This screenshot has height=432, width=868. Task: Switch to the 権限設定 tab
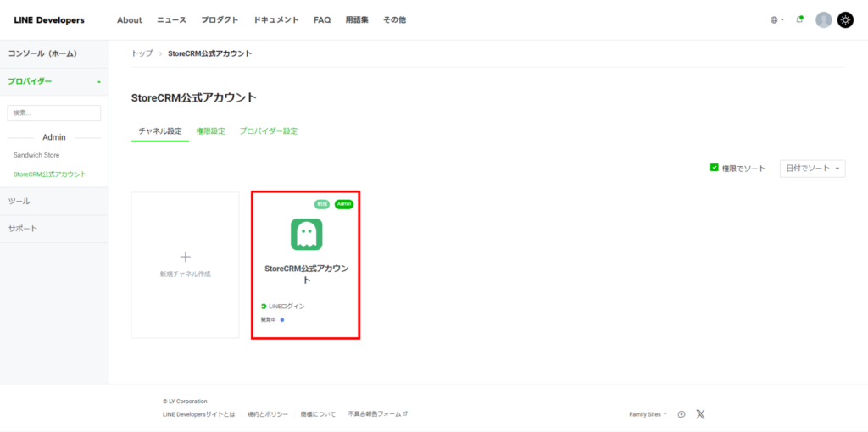click(211, 131)
